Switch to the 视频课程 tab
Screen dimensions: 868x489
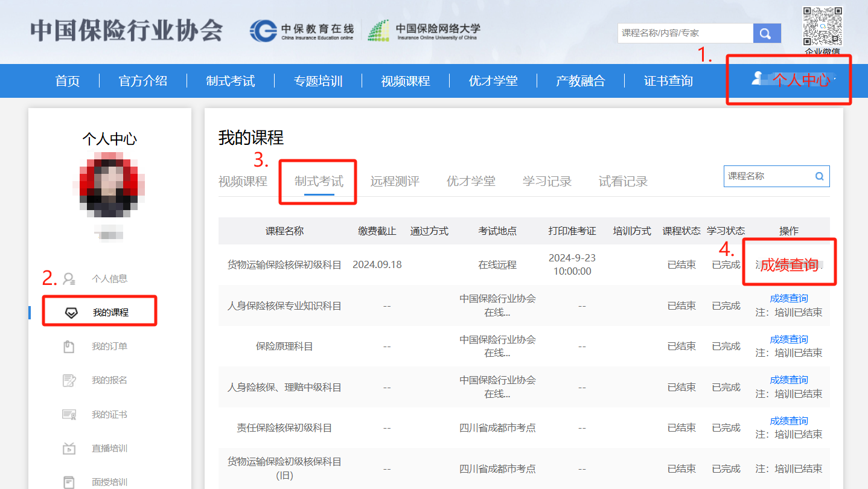[x=243, y=181]
